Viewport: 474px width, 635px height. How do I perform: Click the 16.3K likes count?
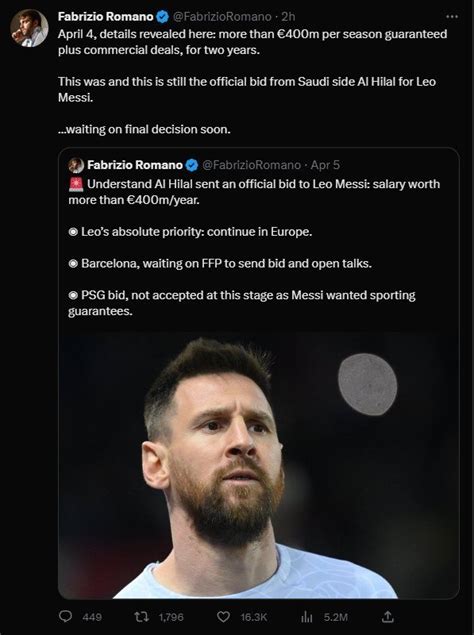click(x=254, y=617)
